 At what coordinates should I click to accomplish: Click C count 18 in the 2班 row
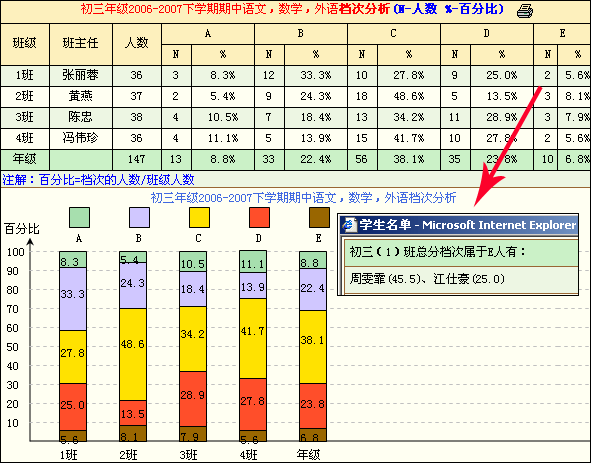pos(361,96)
